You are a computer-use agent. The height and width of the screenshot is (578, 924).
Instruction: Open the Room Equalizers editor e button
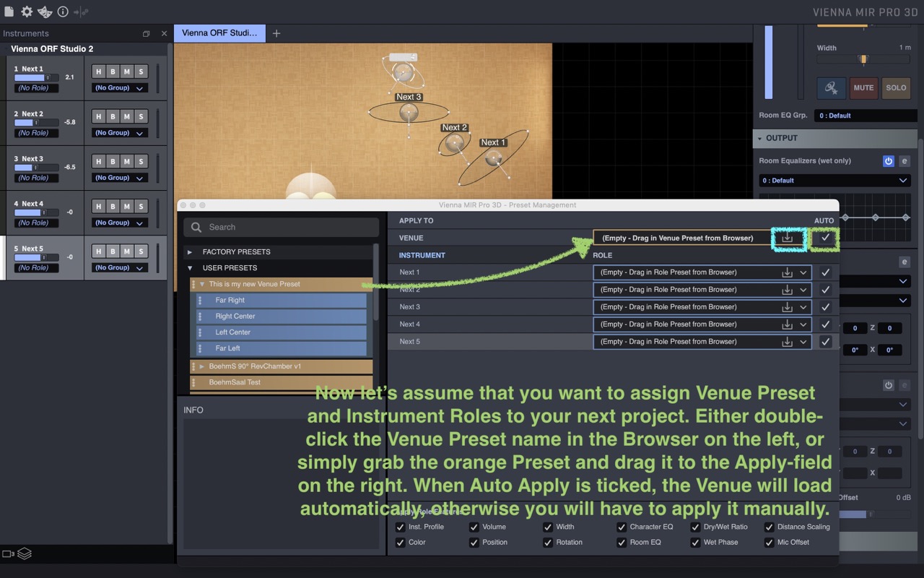[904, 161]
